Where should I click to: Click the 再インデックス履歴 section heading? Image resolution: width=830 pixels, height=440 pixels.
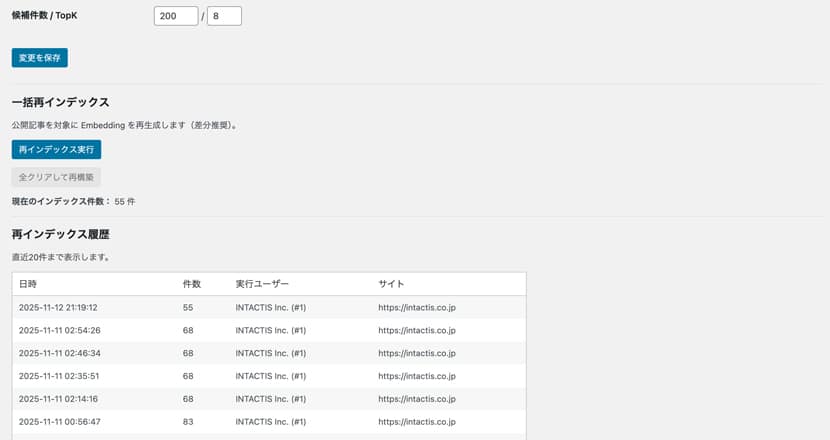(x=60, y=234)
